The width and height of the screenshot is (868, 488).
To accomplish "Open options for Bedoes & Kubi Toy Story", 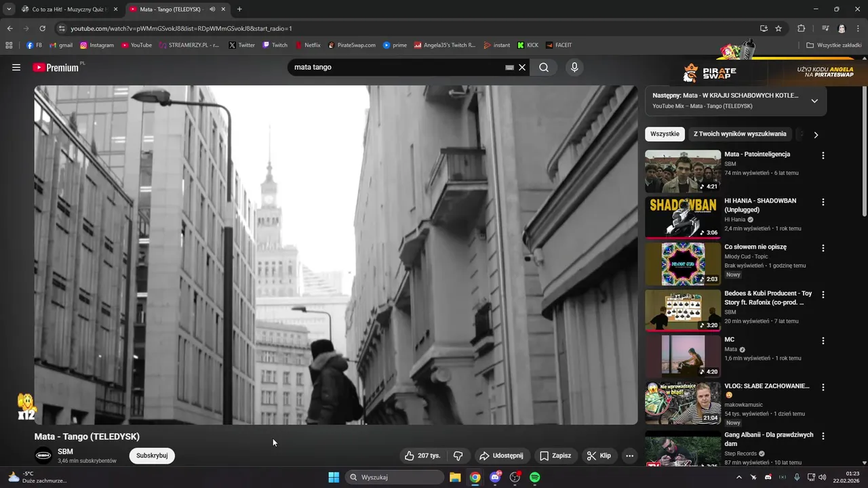I will pos(823,295).
